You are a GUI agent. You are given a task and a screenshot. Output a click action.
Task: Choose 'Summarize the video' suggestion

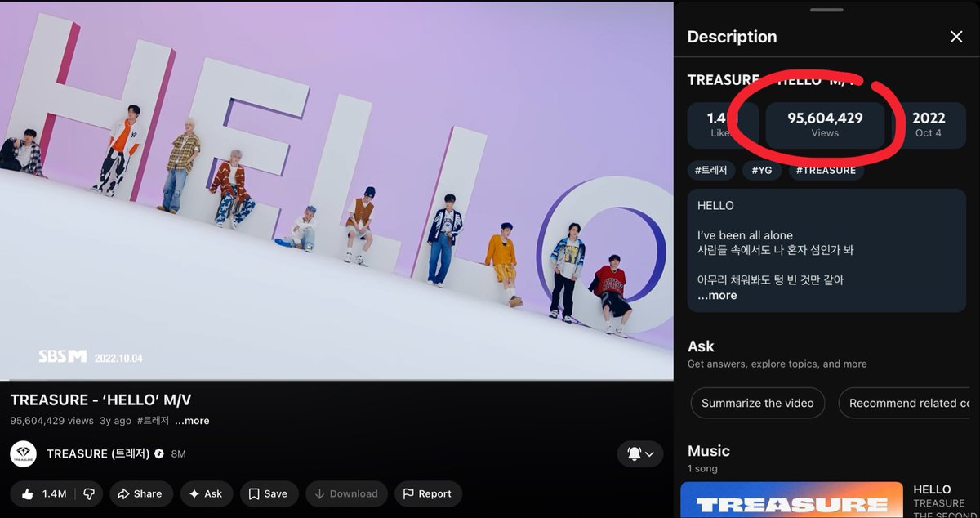[x=758, y=403]
